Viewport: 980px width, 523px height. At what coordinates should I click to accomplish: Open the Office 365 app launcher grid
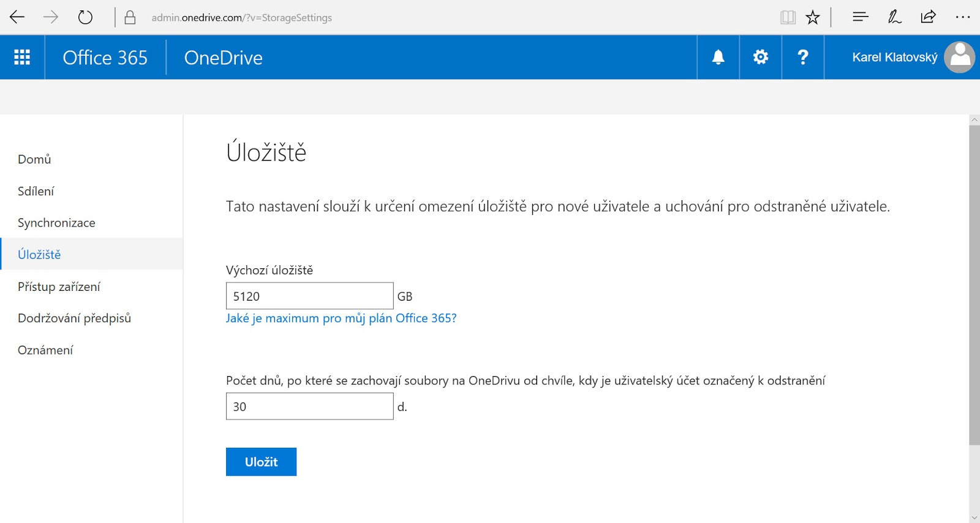22,57
